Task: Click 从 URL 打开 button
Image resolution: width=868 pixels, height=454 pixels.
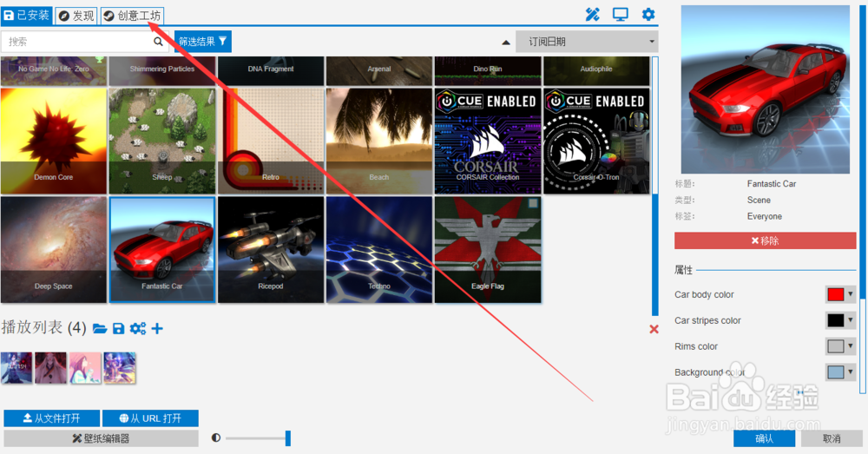Action: [x=150, y=418]
